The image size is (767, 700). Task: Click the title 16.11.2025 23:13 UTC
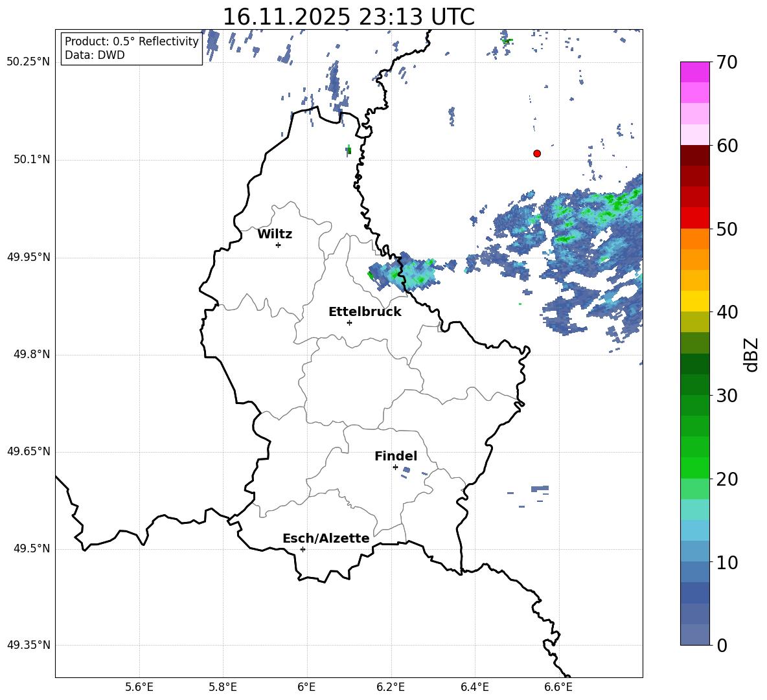pyautogui.click(x=349, y=17)
